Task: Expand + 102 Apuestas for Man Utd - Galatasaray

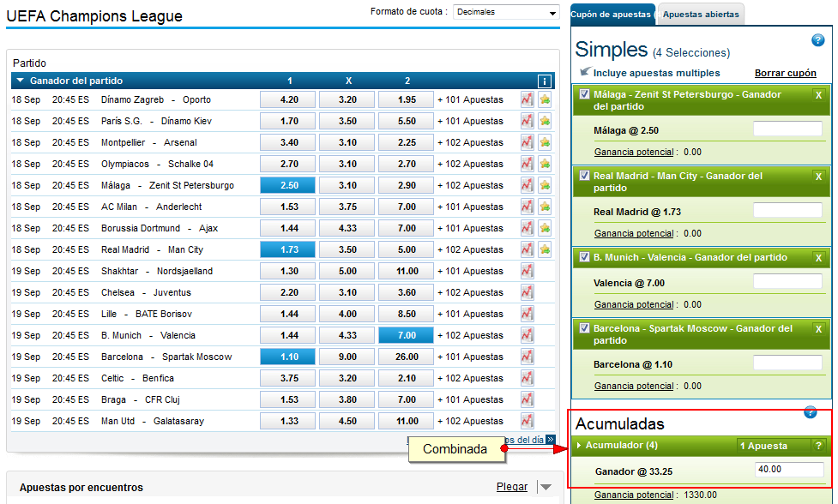Action: click(470, 421)
